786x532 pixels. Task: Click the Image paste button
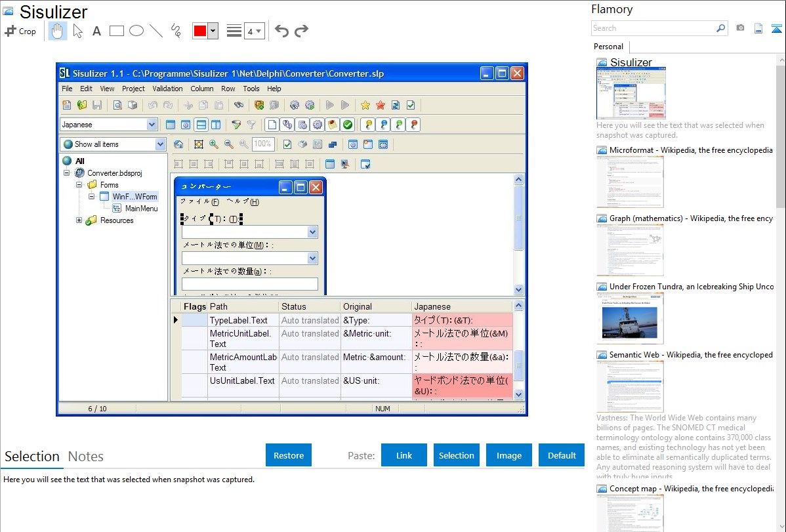coord(509,455)
